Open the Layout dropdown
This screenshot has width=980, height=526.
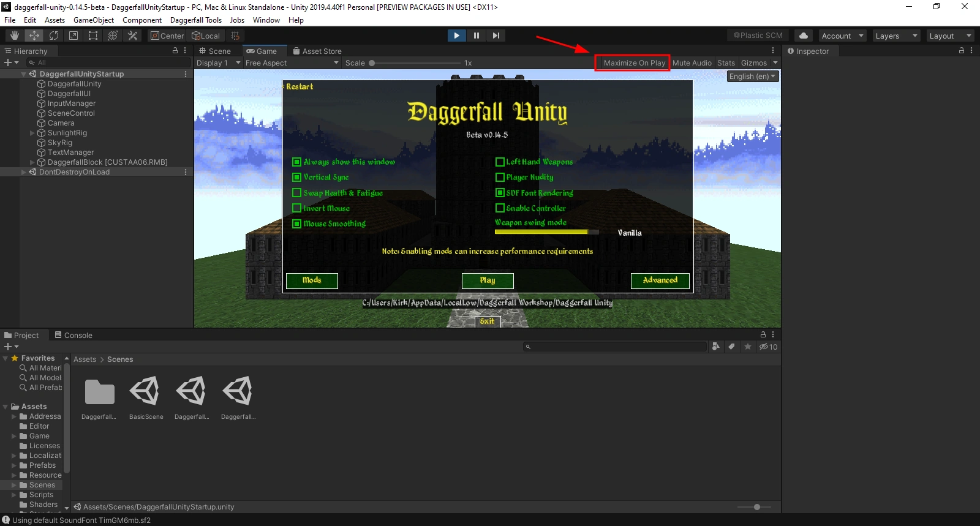tap(950, 36)
